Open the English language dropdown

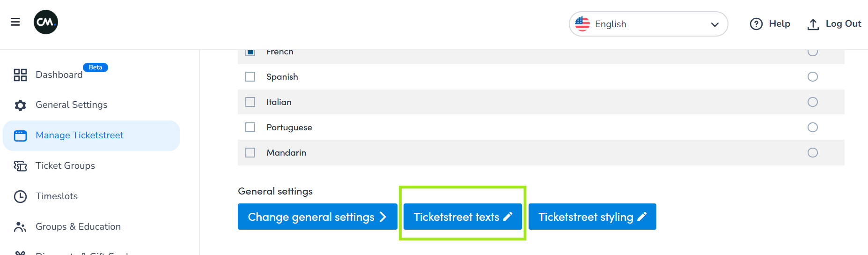648,24
